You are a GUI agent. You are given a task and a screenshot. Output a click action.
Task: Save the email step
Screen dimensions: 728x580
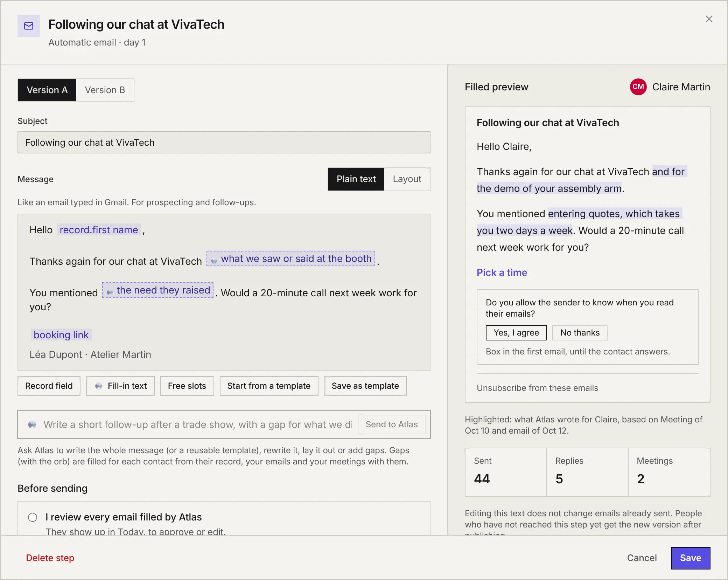tap(691, 558)
